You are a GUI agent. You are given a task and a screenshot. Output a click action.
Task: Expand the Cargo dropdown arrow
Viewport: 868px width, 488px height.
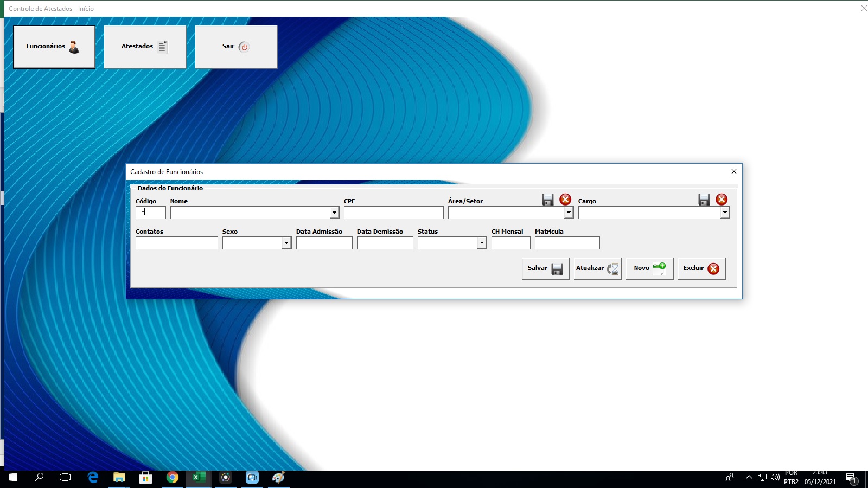point(725,213)
